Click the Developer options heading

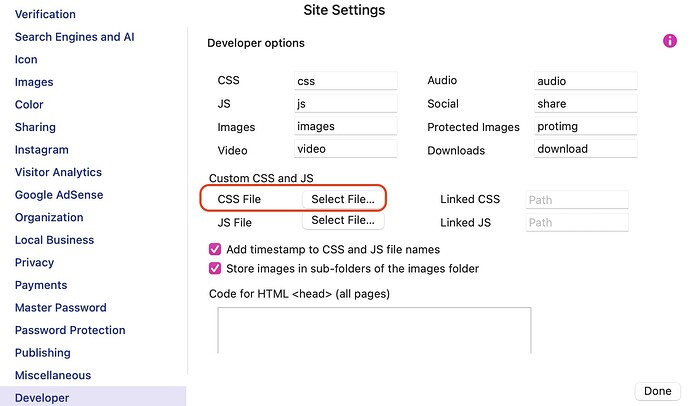click(x=256, y=43)
